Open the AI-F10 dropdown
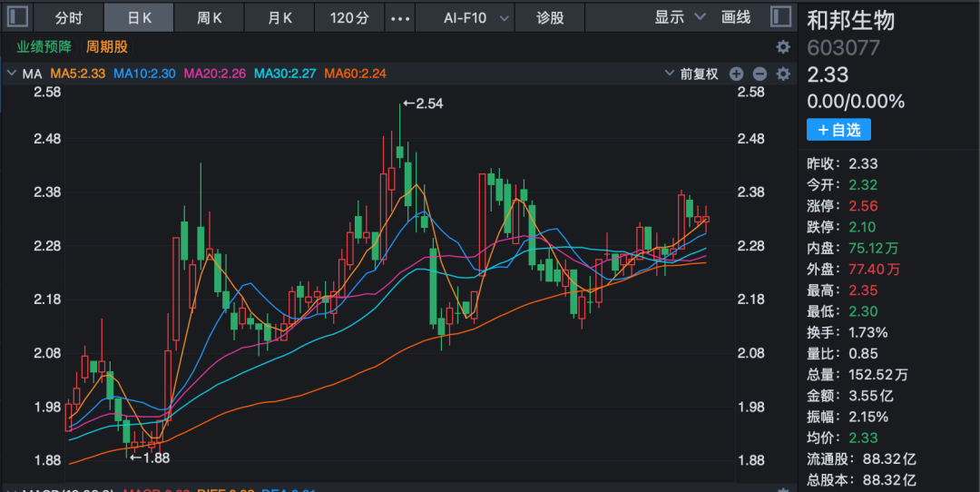Screen dimensions: 980x492 click(x=477, y=17)
